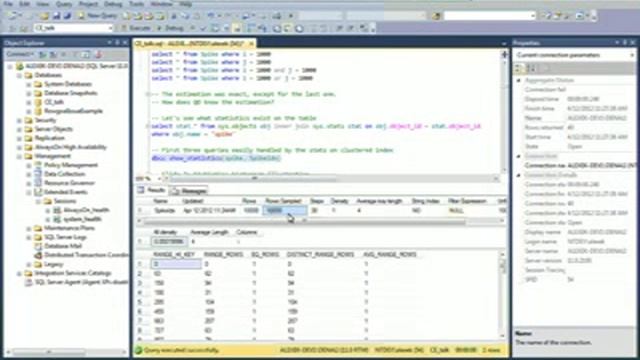Toggle the highlighted IntelliSense Enabled icon
This screenshot has width=640, height=360.
237,28
